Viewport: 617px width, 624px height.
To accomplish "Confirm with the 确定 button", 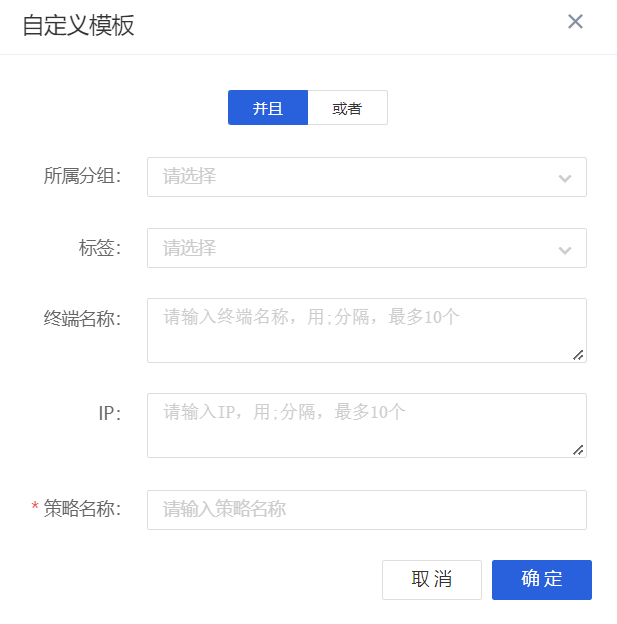I will [542, 580].
